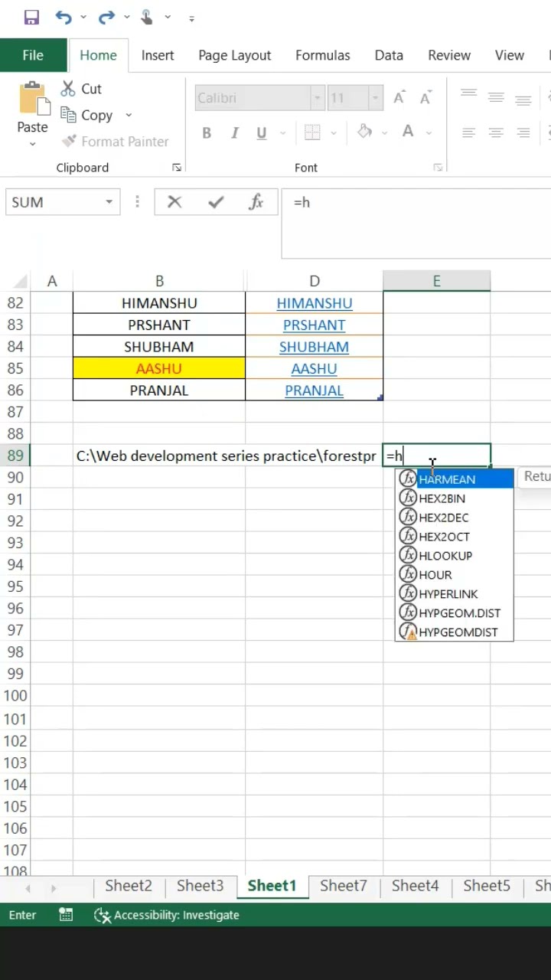The height and width of the screenshot is (980, 551).
Task: Click the macro recording status bar icon
Action: (x=66, y=915)
